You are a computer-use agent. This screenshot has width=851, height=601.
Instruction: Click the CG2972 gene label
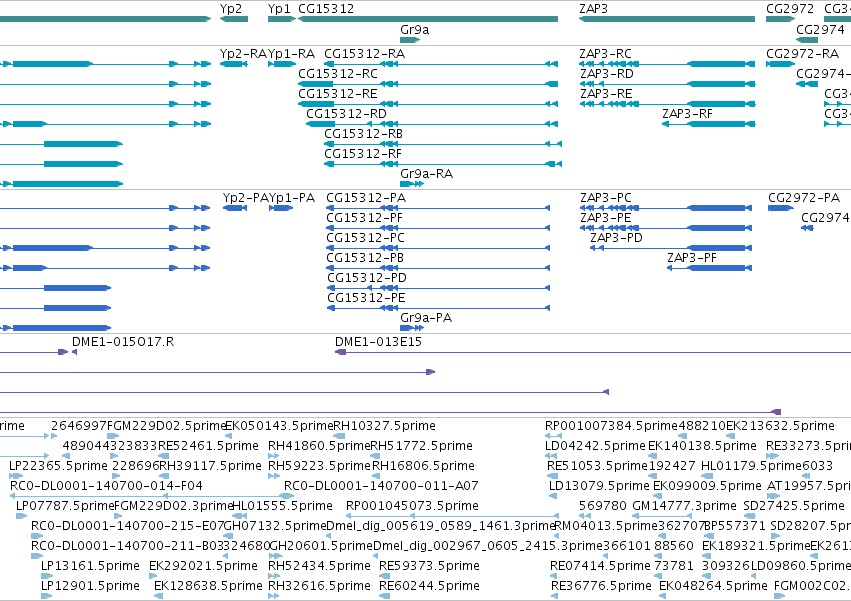tap(790, 9)
